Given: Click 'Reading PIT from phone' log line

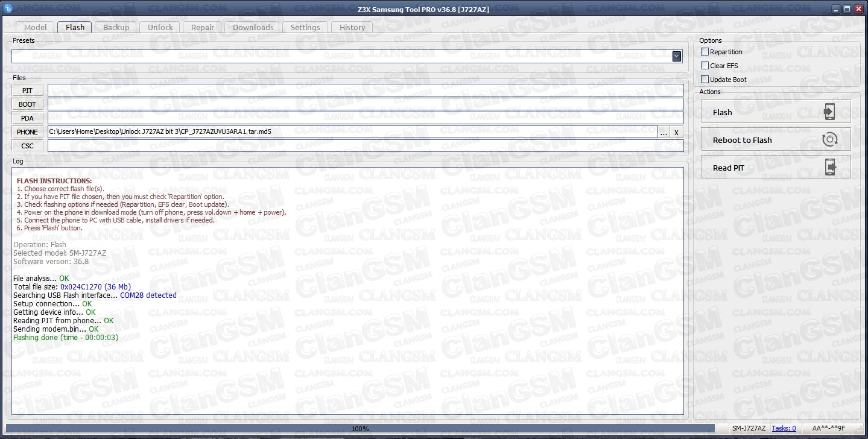Looking at the screenshot, I should (63, 321).
